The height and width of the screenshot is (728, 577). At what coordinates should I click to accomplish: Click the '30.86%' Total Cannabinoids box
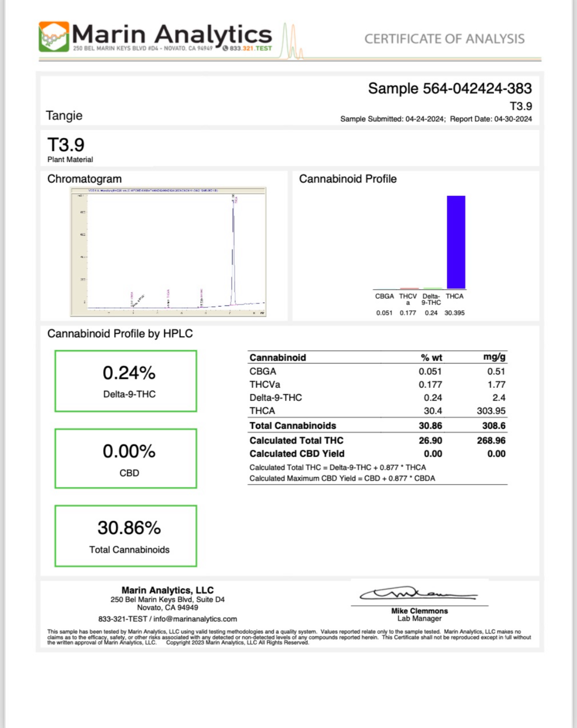point(126,536)
